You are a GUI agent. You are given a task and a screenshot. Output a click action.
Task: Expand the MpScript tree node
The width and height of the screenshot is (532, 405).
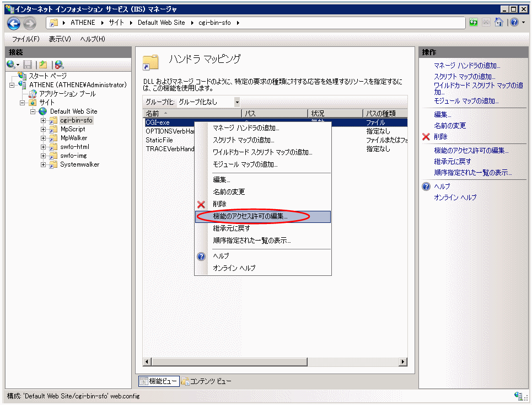tap(43, 129)
